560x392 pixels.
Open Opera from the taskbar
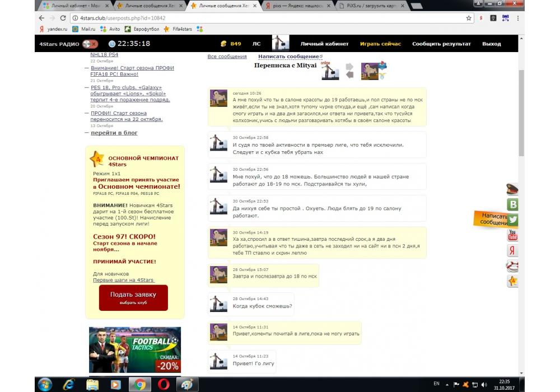[164, 384]
